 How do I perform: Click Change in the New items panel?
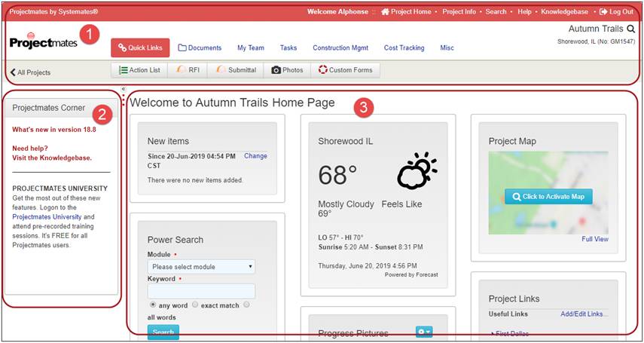pos(255,156)
